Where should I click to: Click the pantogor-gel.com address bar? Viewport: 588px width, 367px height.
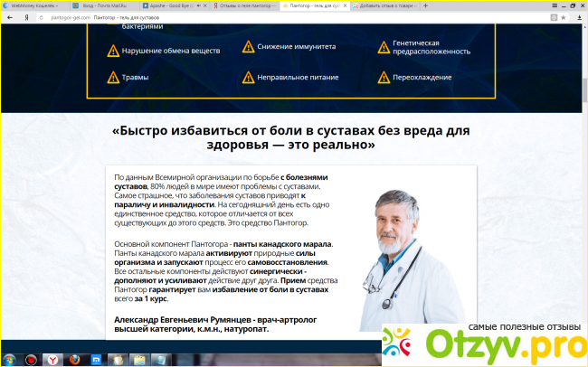136,16
